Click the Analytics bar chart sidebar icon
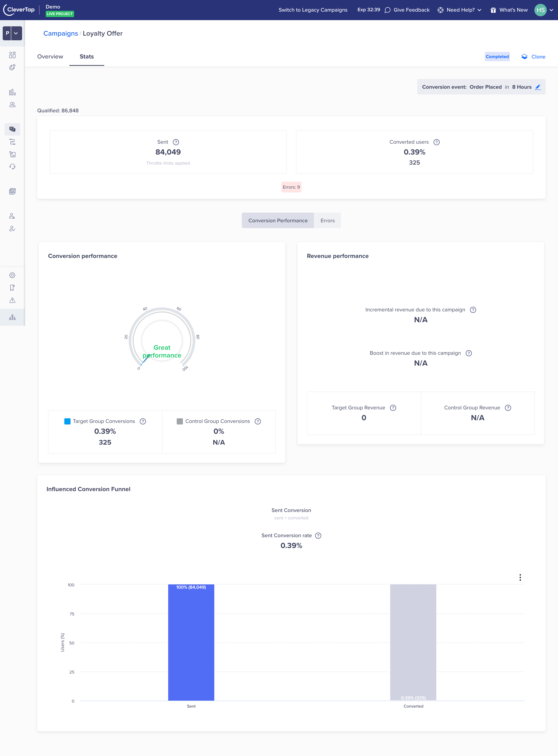The width and height of the screenshot is (558, 756). pos(12,92)
